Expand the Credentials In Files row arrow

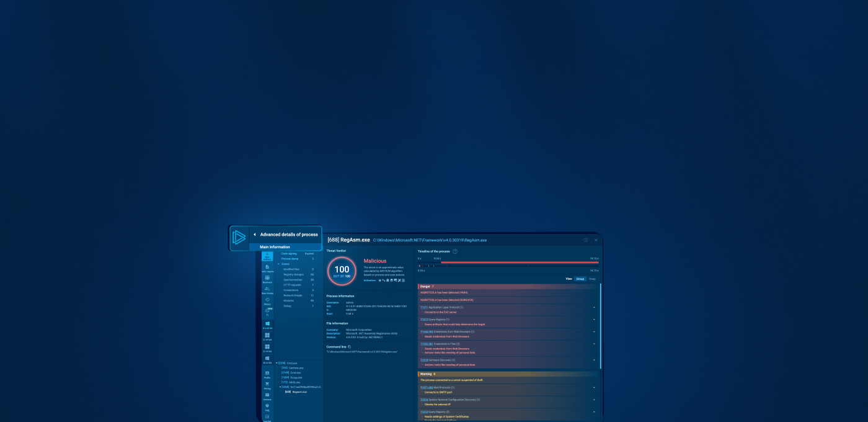pyautogui.click(x=594, y=344)
